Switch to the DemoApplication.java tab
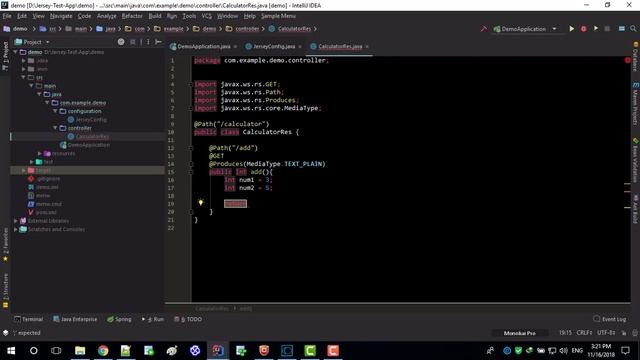 tap(204, 47)
